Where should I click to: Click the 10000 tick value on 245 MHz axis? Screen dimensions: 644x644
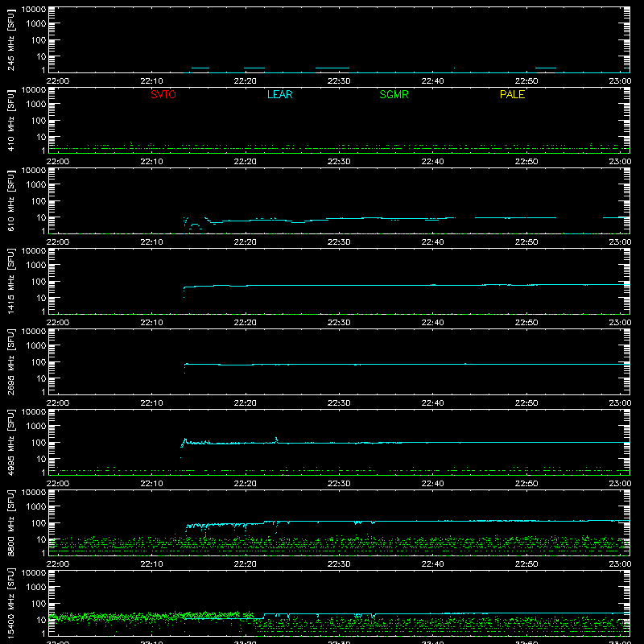click(x=34, y=10)
